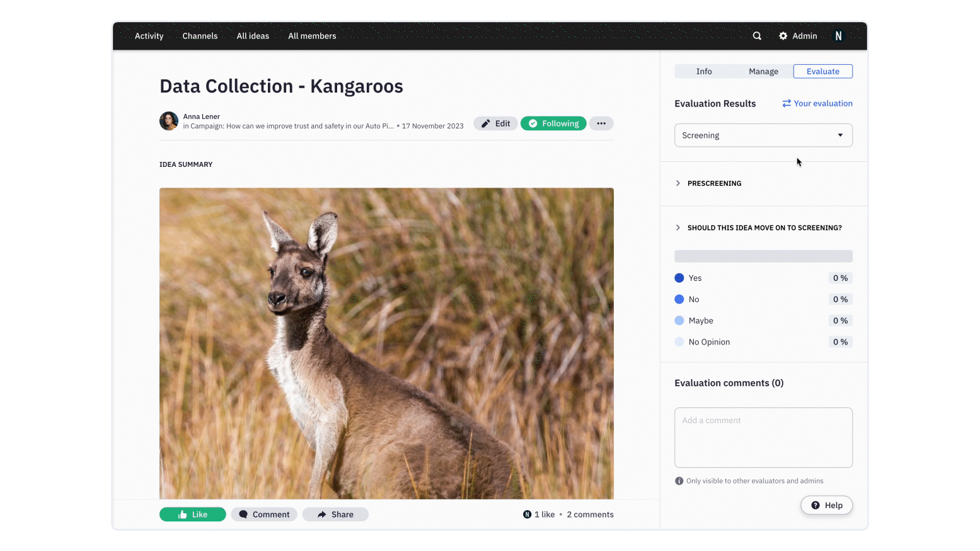Screen dimensions: 980x551
Task: Click the Yes 0 % value
Action: click(x=840, y=278)
